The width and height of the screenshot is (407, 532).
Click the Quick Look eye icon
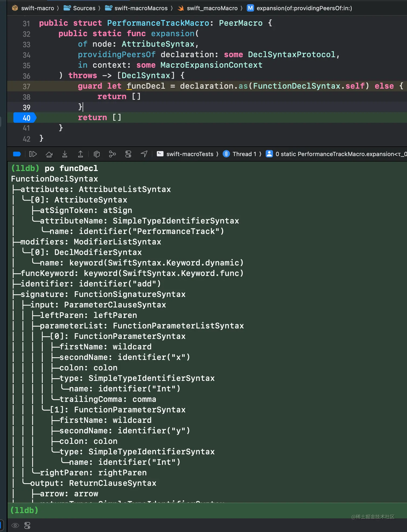click(15, 525)
